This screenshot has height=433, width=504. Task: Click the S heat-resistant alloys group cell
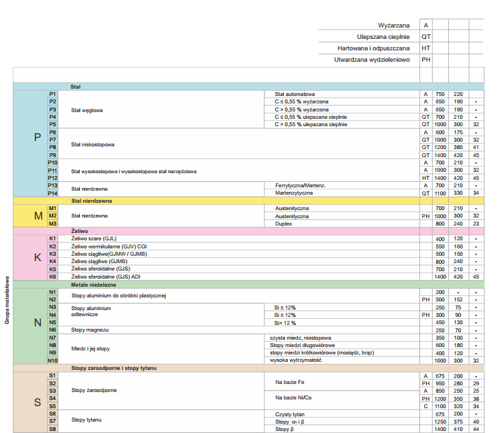coord(31,402)
